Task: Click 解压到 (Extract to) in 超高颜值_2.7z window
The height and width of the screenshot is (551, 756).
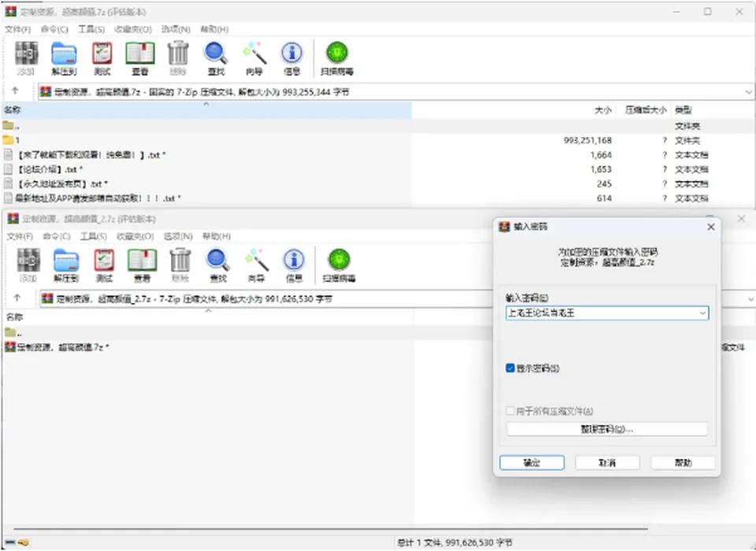Action: pyautogui.click(x=65, y=265)
